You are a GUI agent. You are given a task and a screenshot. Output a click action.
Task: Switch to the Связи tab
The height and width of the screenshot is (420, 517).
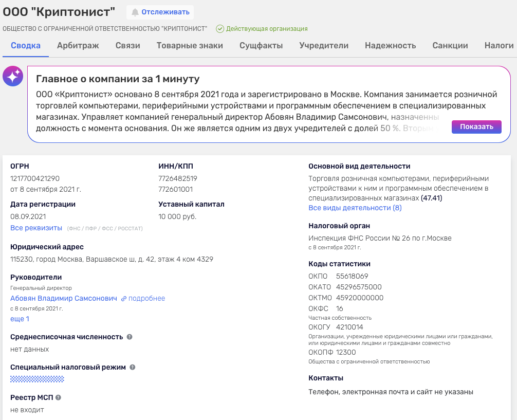[127, 46]
